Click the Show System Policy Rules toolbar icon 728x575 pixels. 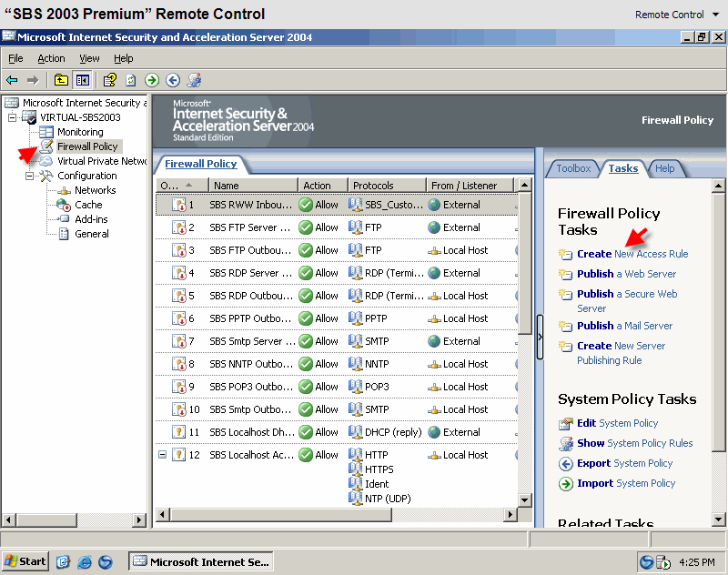coord(195,80)
